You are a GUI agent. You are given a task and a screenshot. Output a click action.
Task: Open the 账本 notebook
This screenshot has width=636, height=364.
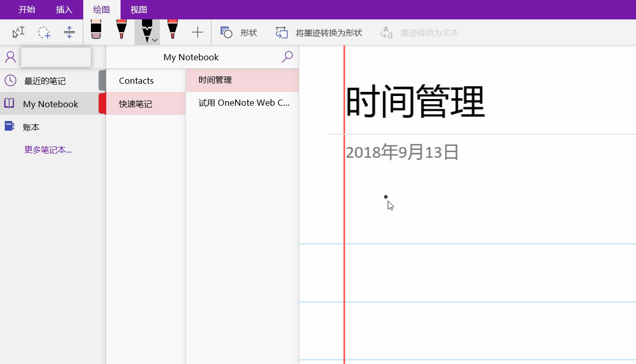click(31, 127)
